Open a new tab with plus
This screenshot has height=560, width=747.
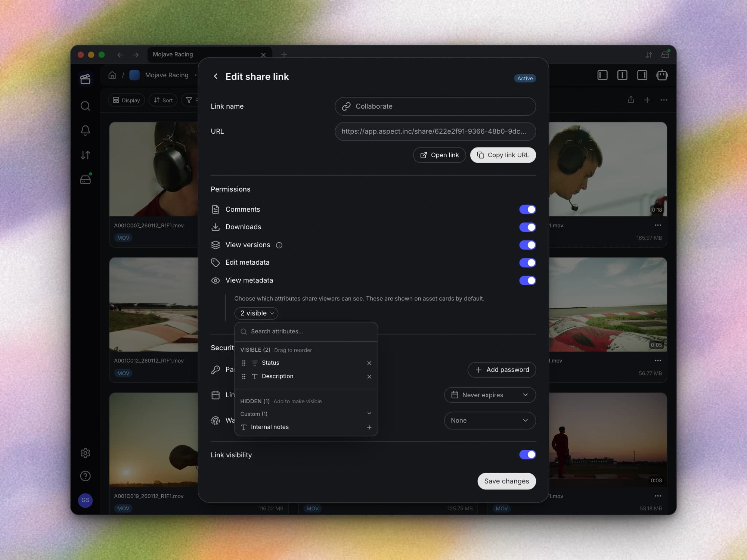click(284, 55)
